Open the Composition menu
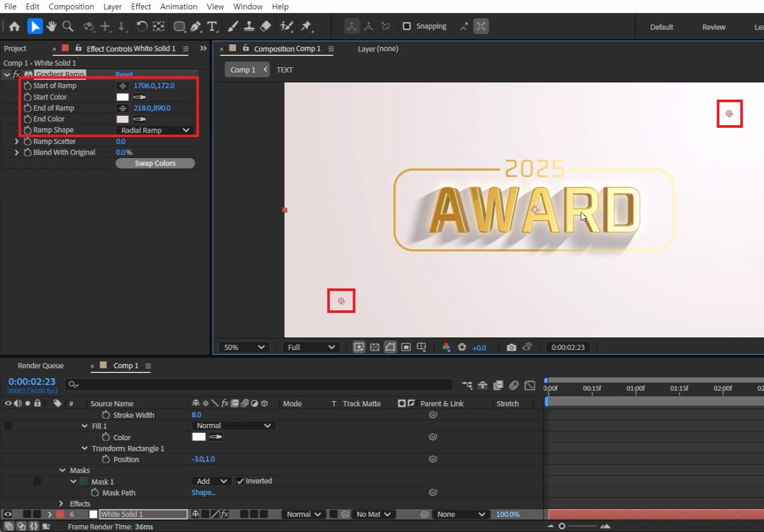 coord(71,6)
